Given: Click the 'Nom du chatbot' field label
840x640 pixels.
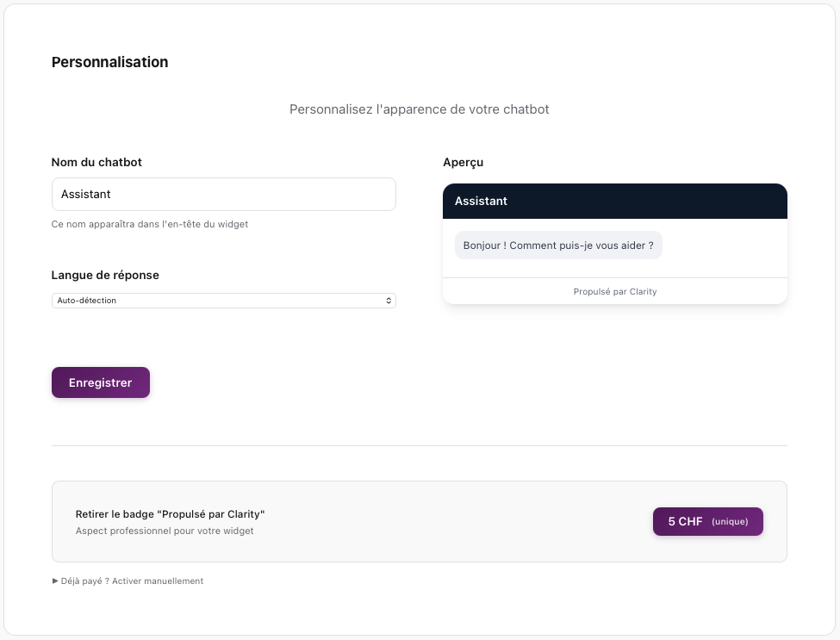Looking at the screenshot, I should (x=96, y=162).
